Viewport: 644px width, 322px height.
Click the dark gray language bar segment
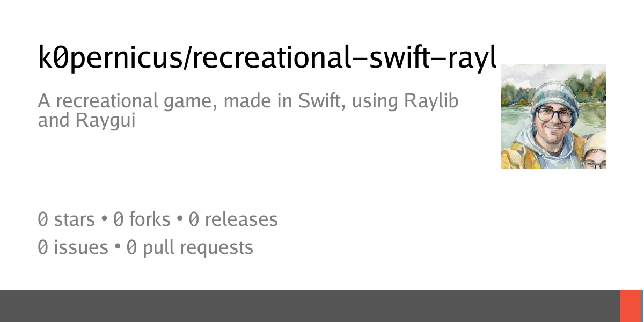tap(310, 306)
